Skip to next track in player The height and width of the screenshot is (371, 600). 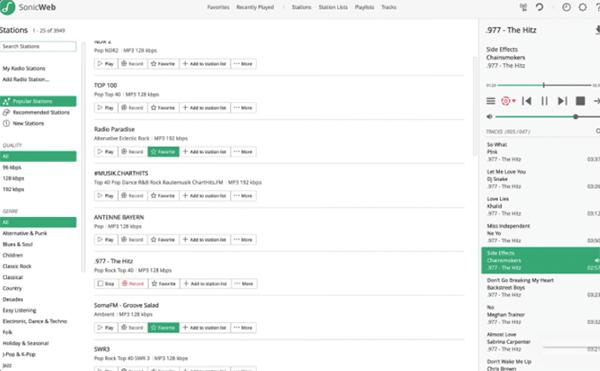(x=562, y=101)
